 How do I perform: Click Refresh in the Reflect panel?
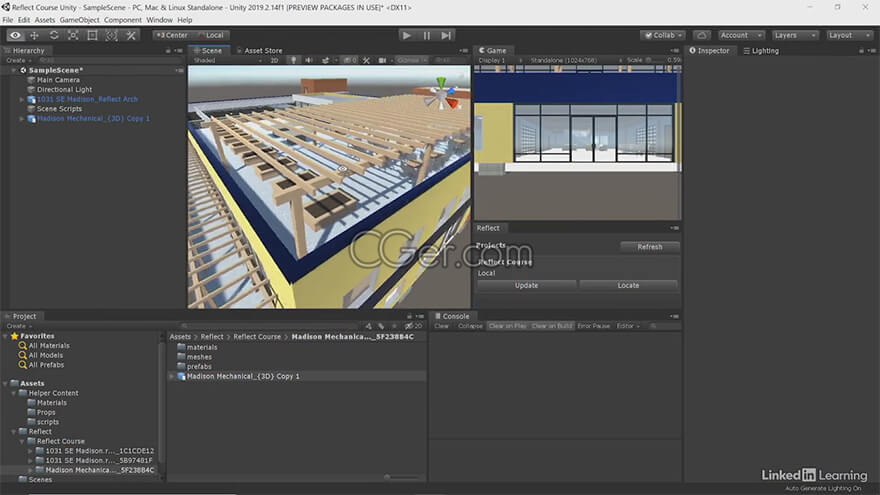tap(650, 247)
